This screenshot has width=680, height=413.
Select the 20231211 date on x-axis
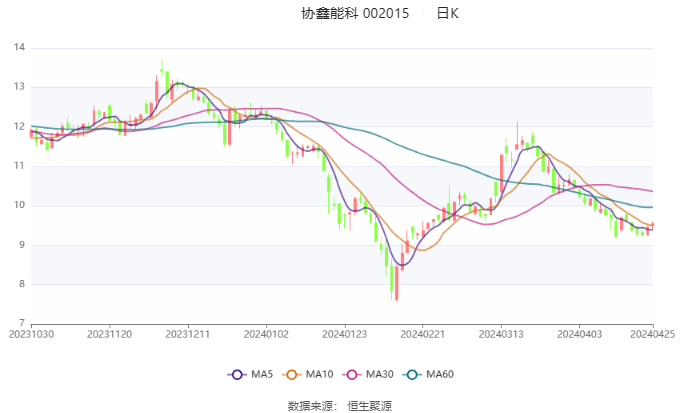point(188,335)
